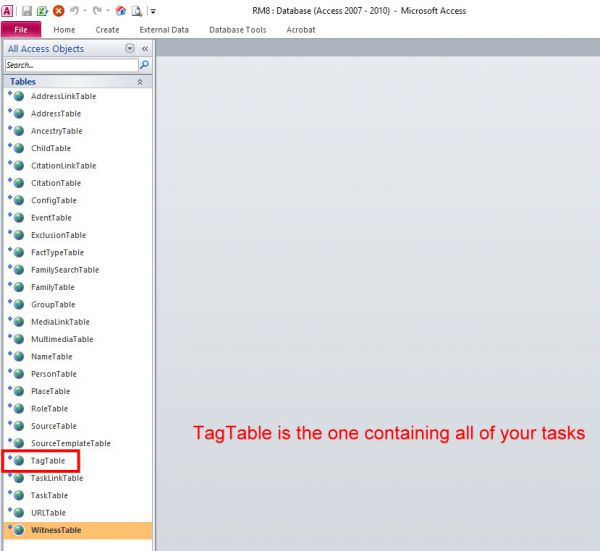Image resolution: width=600 pixels, height=551 pixels.
Task: Collapse the Tables group
Action: coord(141,81)
